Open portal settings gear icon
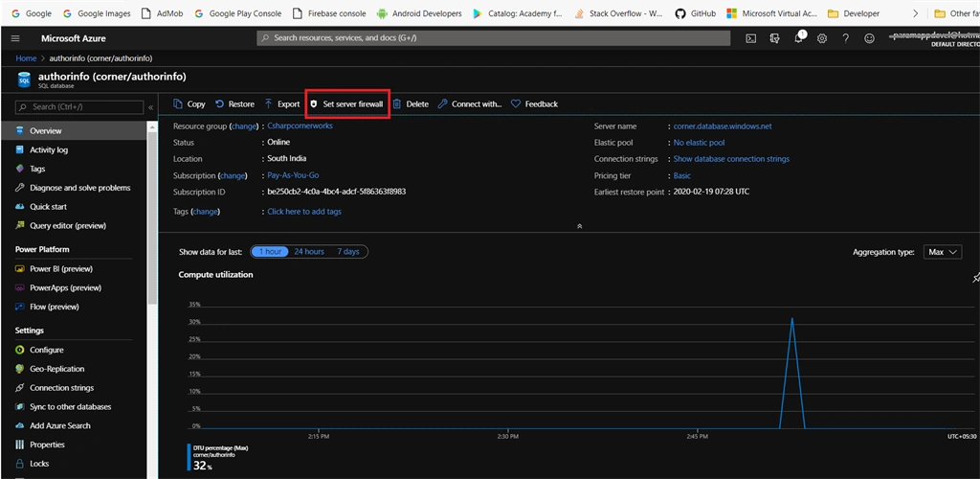Image resolution: width=980 pixels, height=479 pixels. (822, 38)
